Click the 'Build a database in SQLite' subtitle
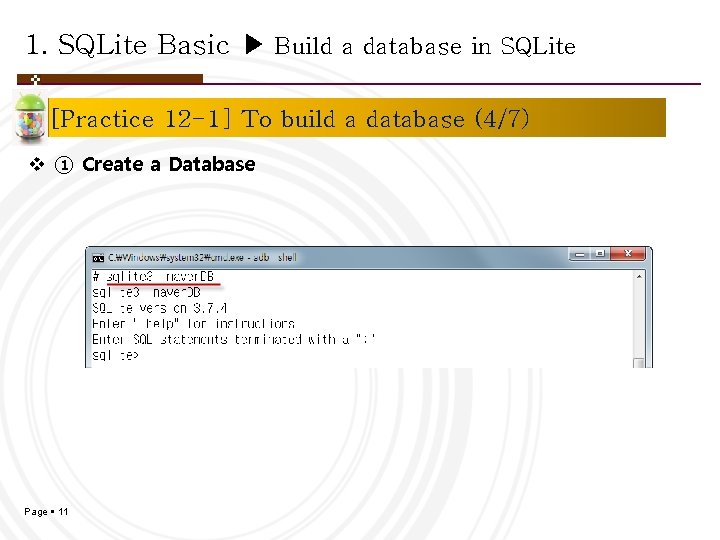The height and width of the screenshot is (540, 720). (425, 46)
